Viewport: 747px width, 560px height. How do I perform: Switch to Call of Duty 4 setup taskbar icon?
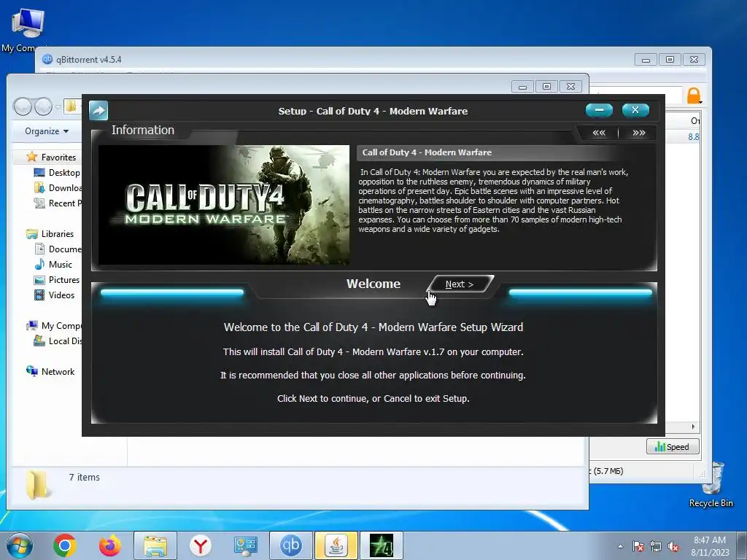[382, 545]
